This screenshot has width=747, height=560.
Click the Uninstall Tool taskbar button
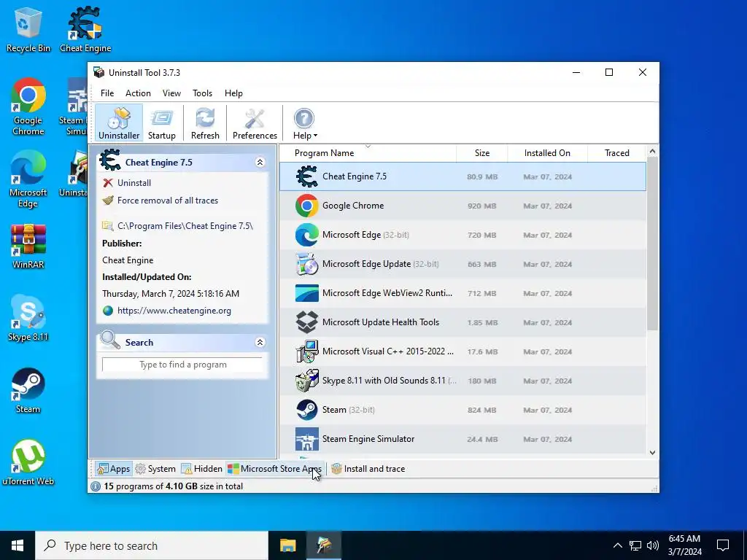pyautogui.click(x=324, y=545)
